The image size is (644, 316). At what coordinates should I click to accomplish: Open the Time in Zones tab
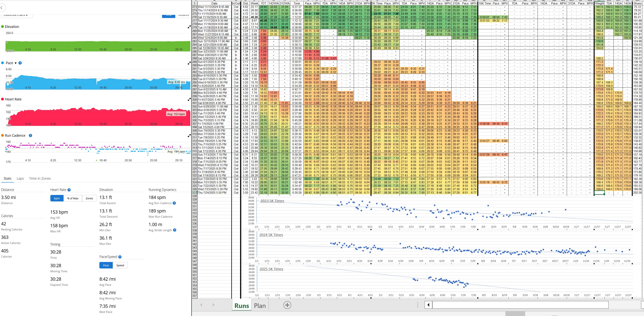pyautogui.click(x=40, y=179)
